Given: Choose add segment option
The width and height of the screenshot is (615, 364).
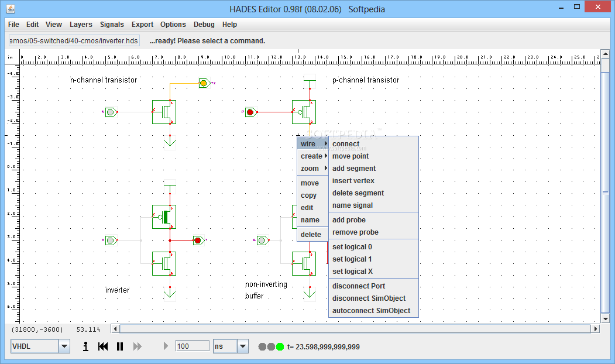Looking at the screenshot, I should click(x=373, y=169).
